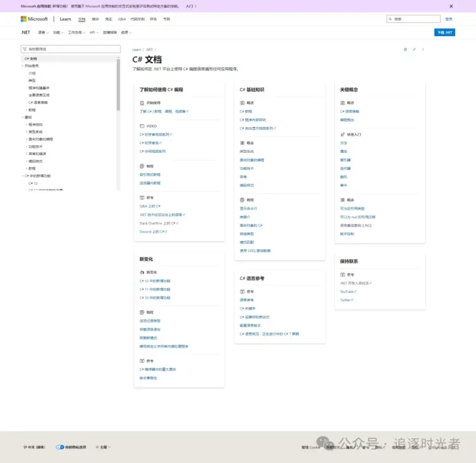Expand the 程序结构 sidebar node
The image size is (476, 463).
(x=27, y=124)
